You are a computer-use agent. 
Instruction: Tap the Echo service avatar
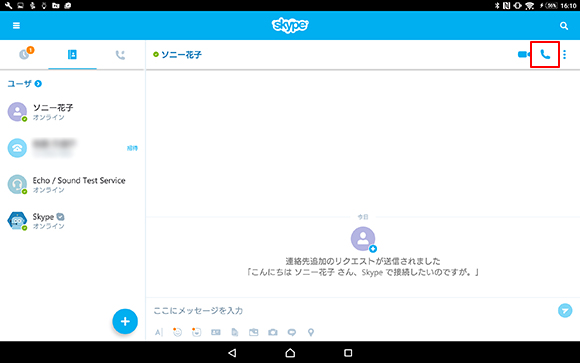click(17, 184)
